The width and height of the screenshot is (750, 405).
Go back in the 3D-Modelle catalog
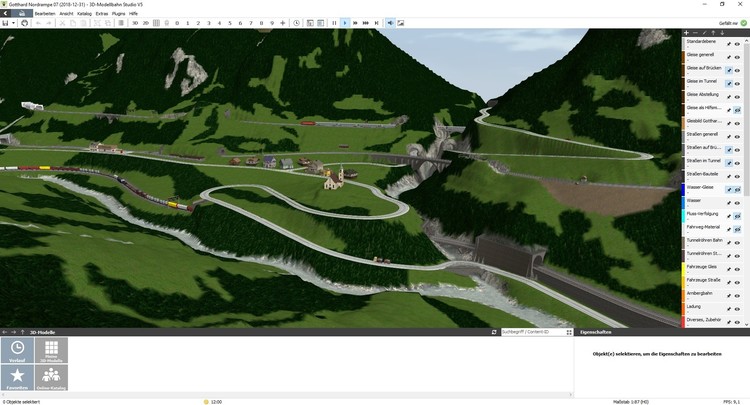pyautogui.click(x=5, y=332)
